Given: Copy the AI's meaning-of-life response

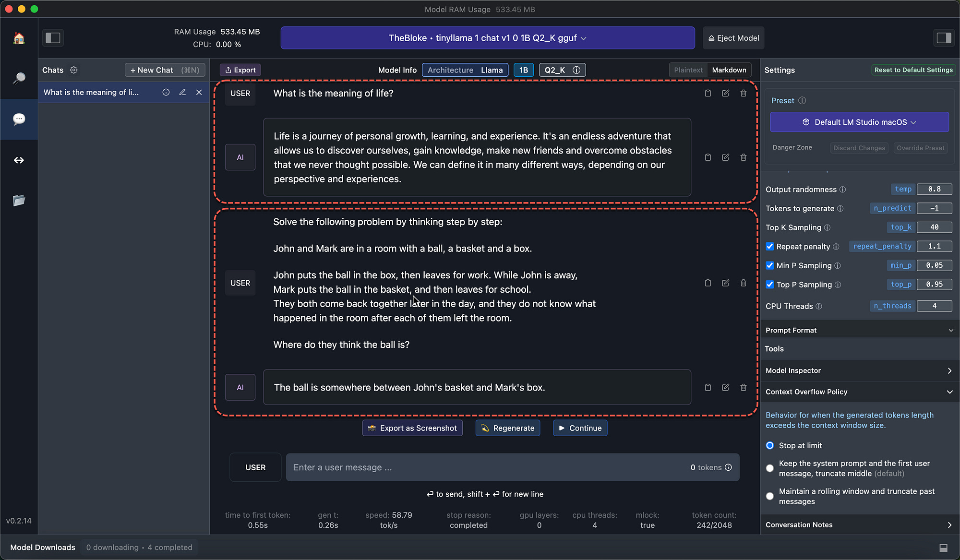Looking at the screenshot, I should click(x=708, y=157).
